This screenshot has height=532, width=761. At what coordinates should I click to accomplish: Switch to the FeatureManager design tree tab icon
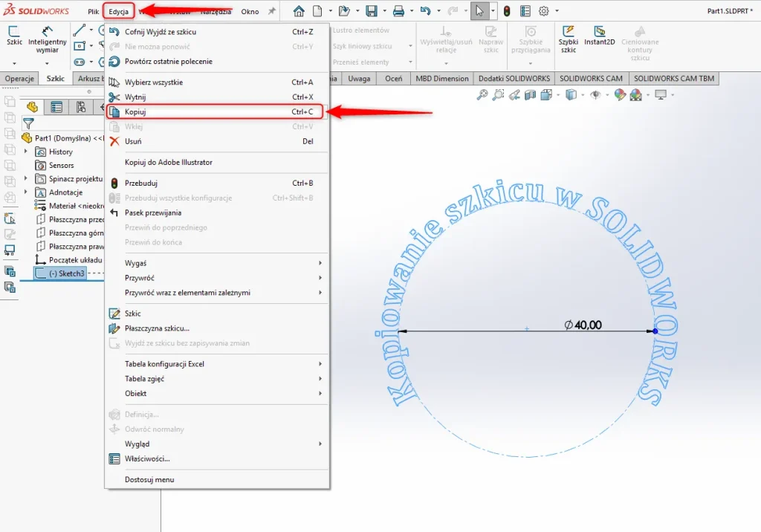(32, 107)
